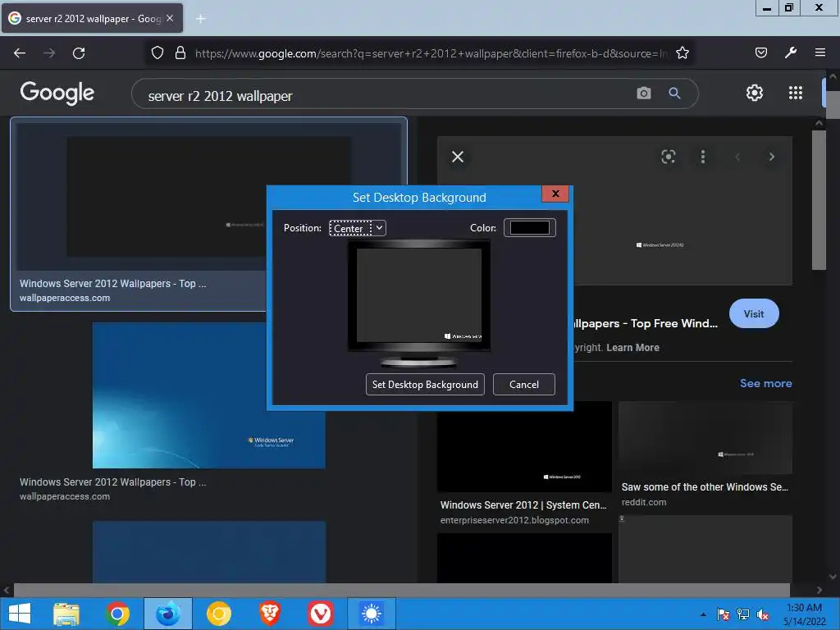Search by image with the camera icon

coord(643,94)
